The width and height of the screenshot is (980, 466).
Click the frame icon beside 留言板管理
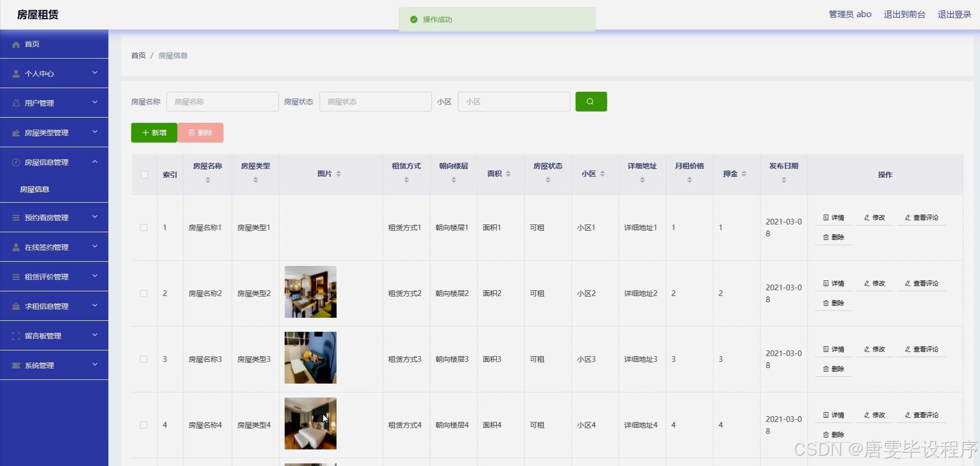click(x=16, y=336)
